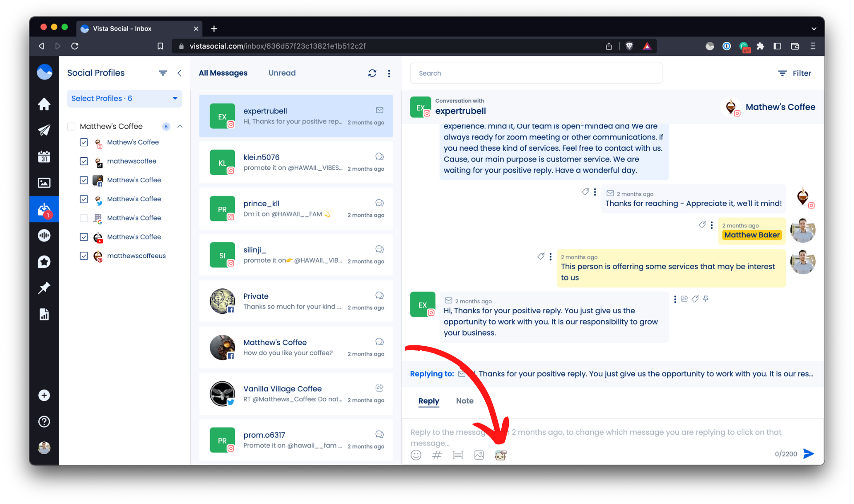The width and height of the screenshot is (854, 504).
Task: Open three-dot menu on latest expertrubell message
Action: pos(675,299)
